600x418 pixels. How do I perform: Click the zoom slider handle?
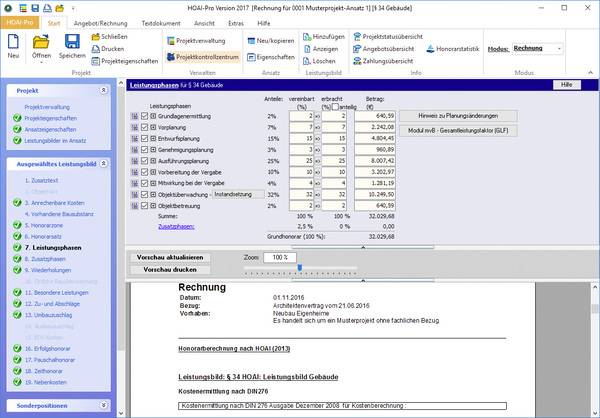click(298, 267)
